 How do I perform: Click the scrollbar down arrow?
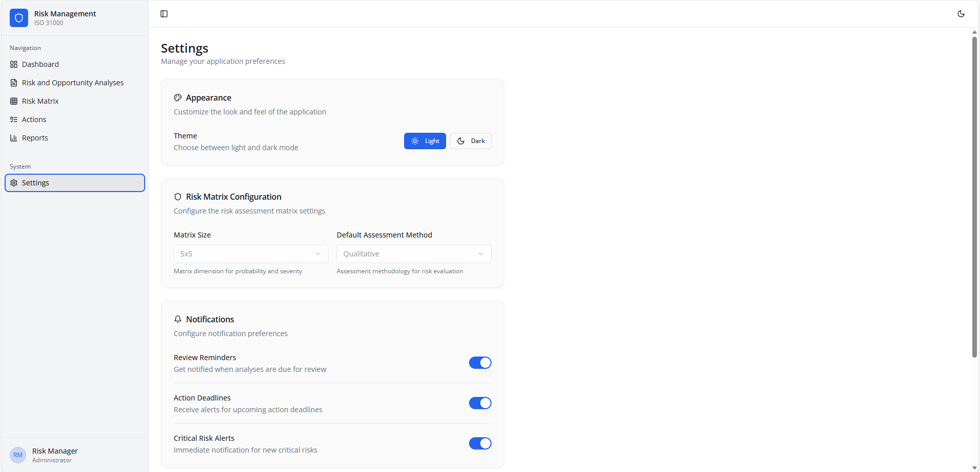(x=974, y=467)
